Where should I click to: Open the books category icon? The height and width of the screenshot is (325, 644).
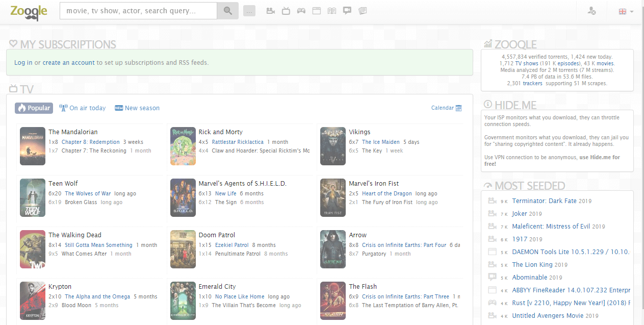tap(332, 11)
